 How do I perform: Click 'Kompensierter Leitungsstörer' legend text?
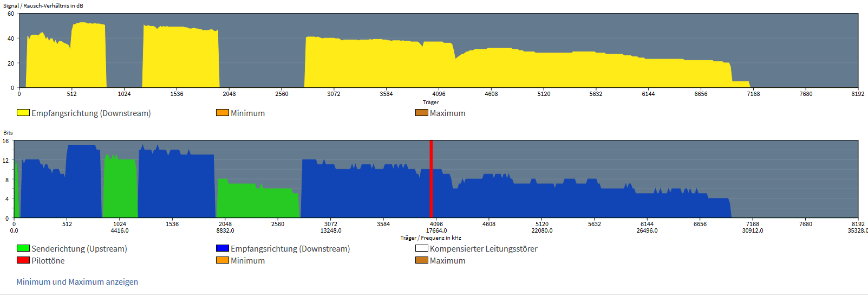pos(484,249)
